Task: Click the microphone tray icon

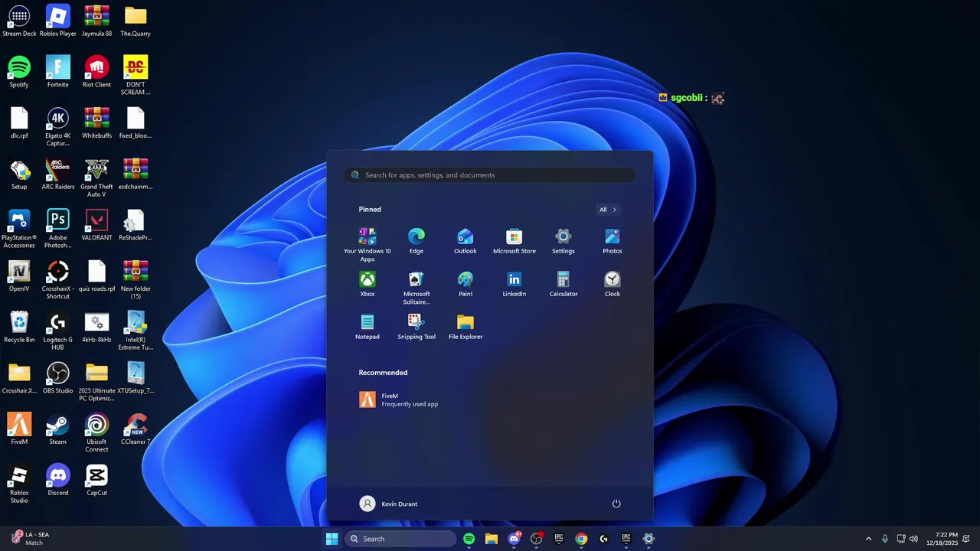Action: point(885,539)
